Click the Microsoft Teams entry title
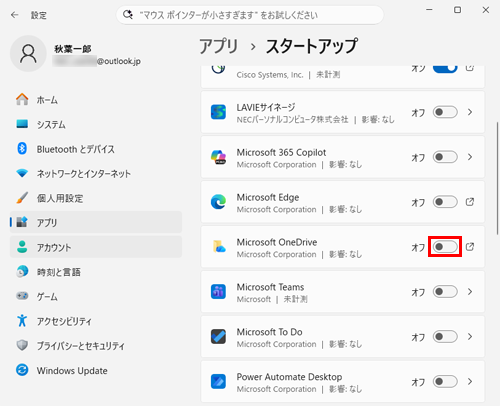Screen dimensions: 500x406 (270, 287)
